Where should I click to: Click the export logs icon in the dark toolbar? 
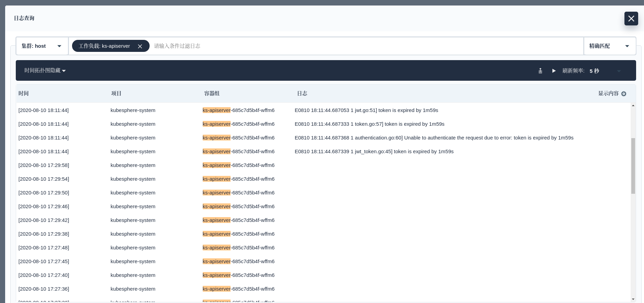[540, 71]
